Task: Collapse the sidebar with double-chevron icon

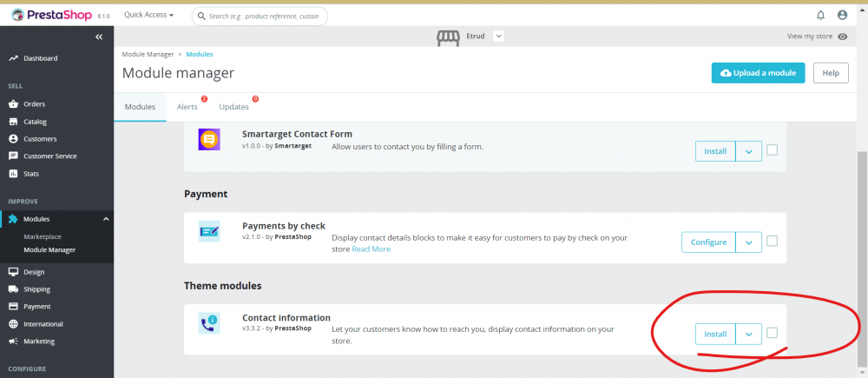Action: (x=99, y=36)
